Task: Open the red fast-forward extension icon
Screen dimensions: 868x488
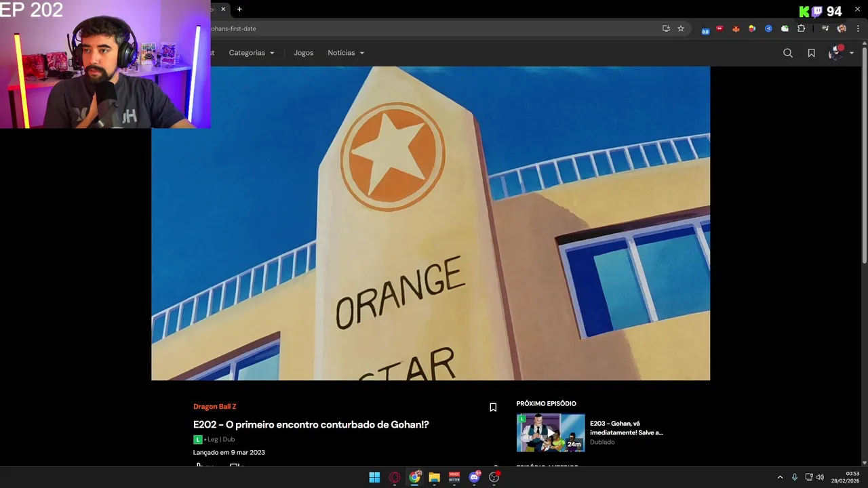Action: (x=719, y=28)
